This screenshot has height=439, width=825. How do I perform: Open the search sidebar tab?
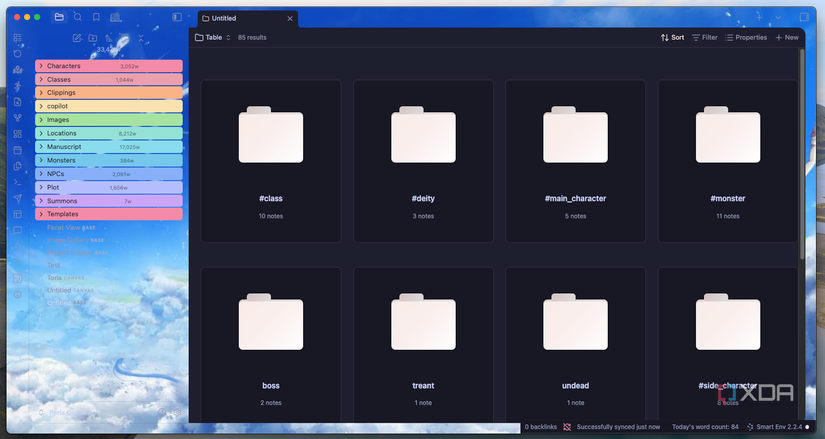click(78, 17)
